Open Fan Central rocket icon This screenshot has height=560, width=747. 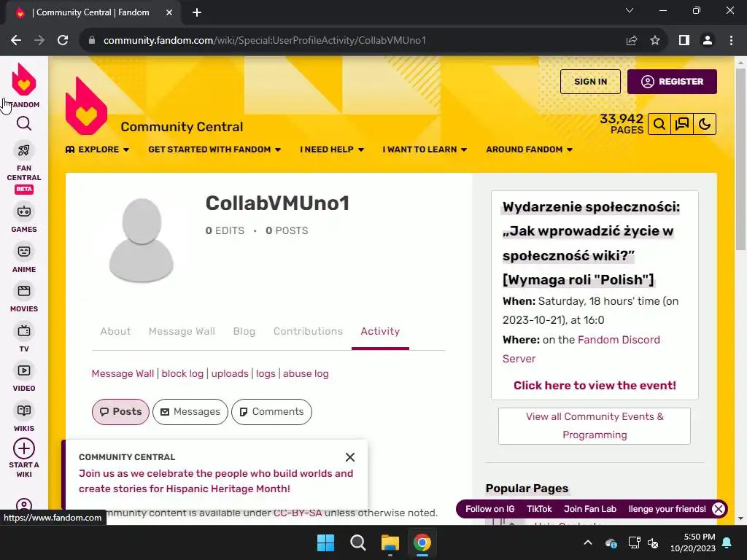pos(24,150)
